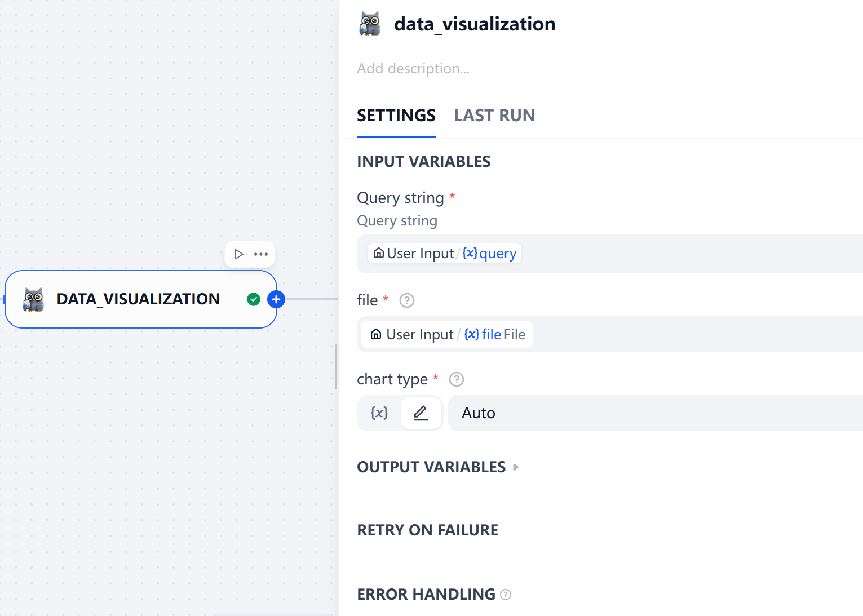Click the green success checkmark on node
863x616 pixels.
tap(254, 299)
